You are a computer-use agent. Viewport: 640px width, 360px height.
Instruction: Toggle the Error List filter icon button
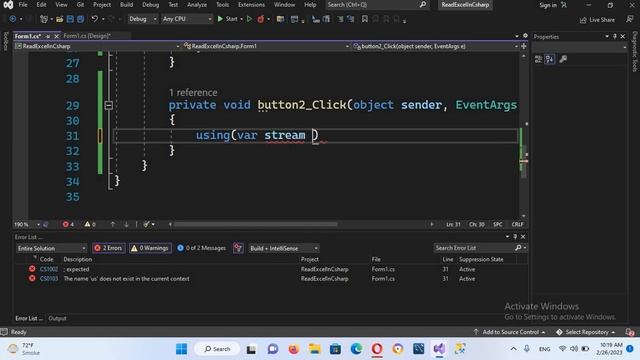tap(238, 248)
